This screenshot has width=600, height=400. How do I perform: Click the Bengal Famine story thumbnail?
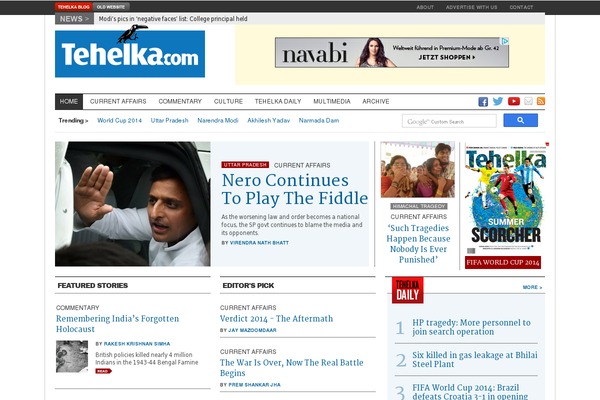tap(72, 356)
